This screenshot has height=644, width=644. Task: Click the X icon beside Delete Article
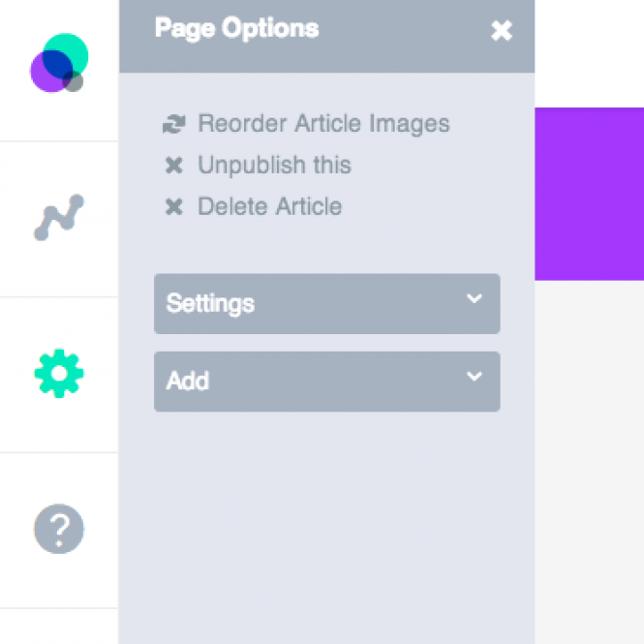[174, 206]
